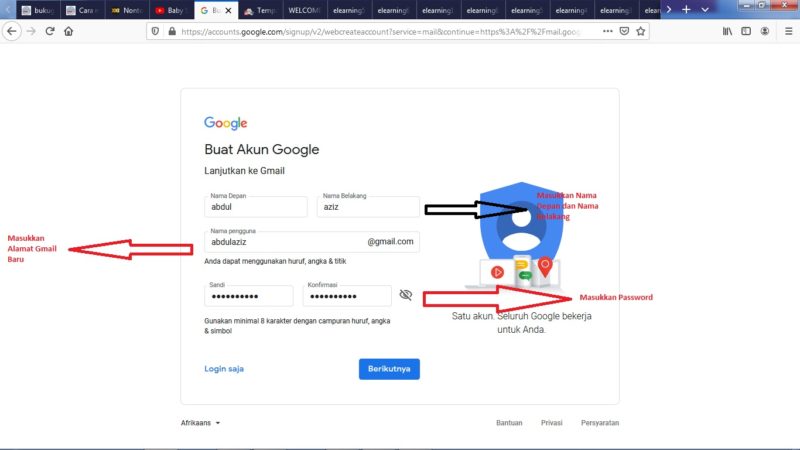This screenshot has height=450, width=800.
Task: Open the Persyaratan link
Action: [x=600, y=422]
